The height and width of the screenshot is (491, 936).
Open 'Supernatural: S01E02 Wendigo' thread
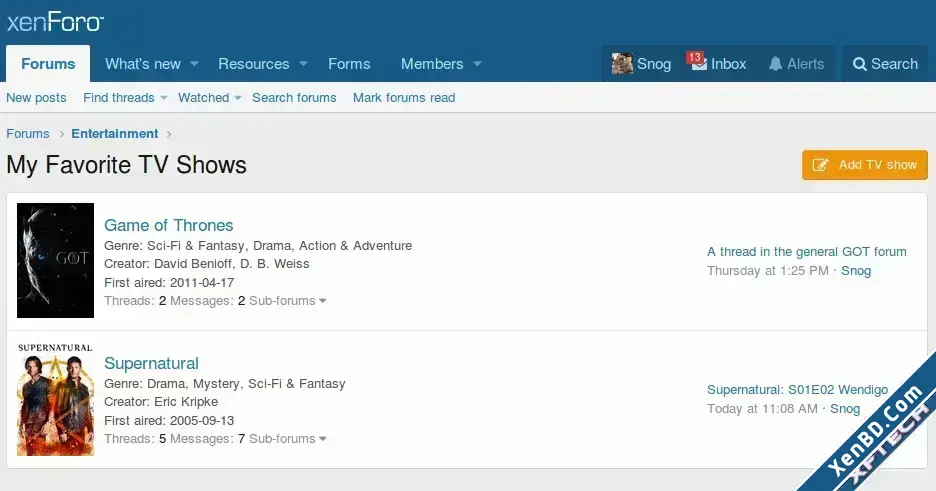tap(798, 390)
